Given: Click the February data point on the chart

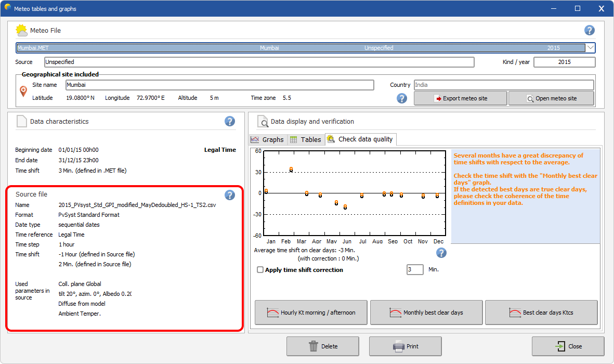Looking at the screenshot, I should pyautogui.click(x=291, y=170).
